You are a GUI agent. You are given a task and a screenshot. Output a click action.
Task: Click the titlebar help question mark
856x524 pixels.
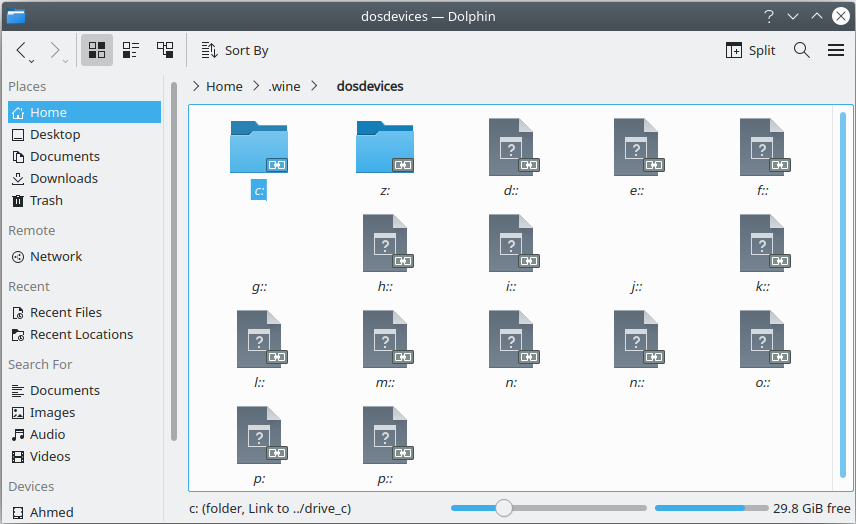click(769, 16)
